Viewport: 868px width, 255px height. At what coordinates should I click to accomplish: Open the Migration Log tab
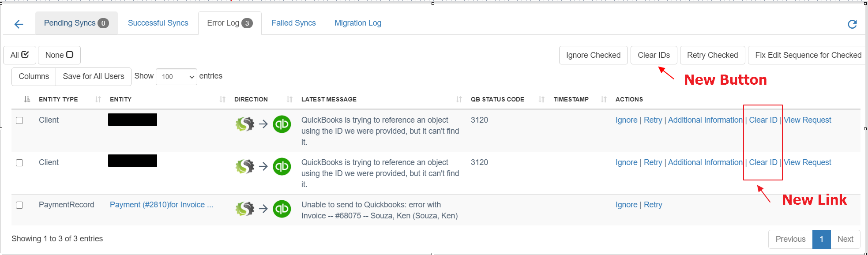pyautogui.click(x=357, y=23)
